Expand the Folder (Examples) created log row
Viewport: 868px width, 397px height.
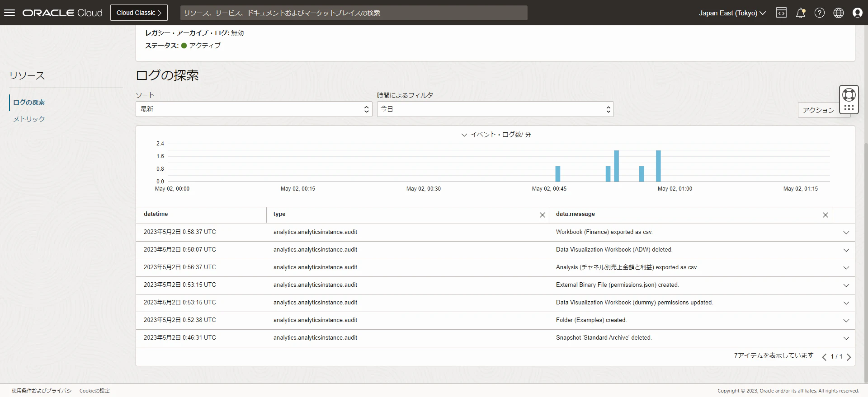(846, 321)
